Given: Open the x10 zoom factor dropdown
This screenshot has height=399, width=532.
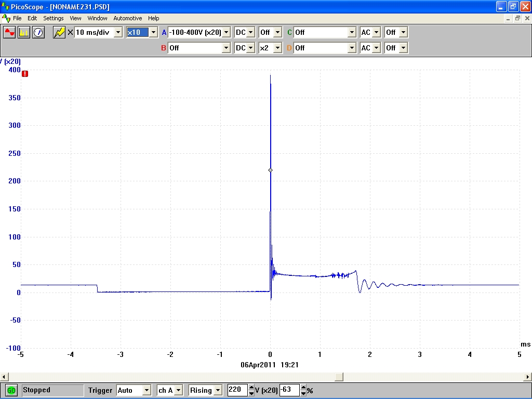Looking at the screenshot, I should (153, 32).
